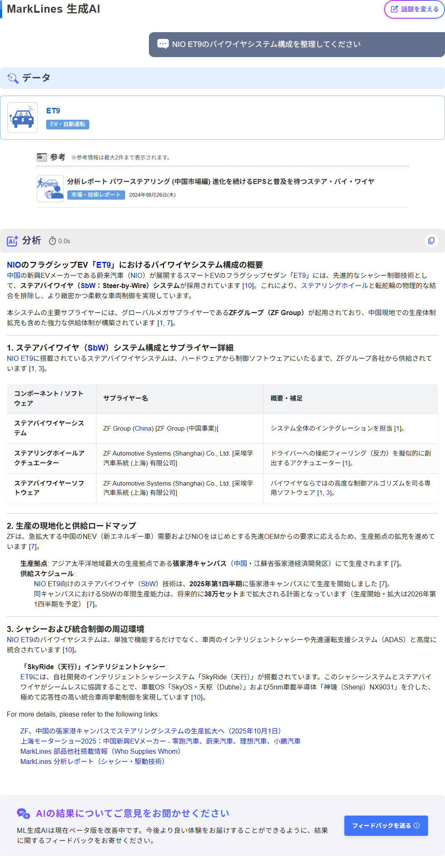Click the 中国 link near 江蘇省張家港
Screen dimensions: 445x868
point(240,563)
